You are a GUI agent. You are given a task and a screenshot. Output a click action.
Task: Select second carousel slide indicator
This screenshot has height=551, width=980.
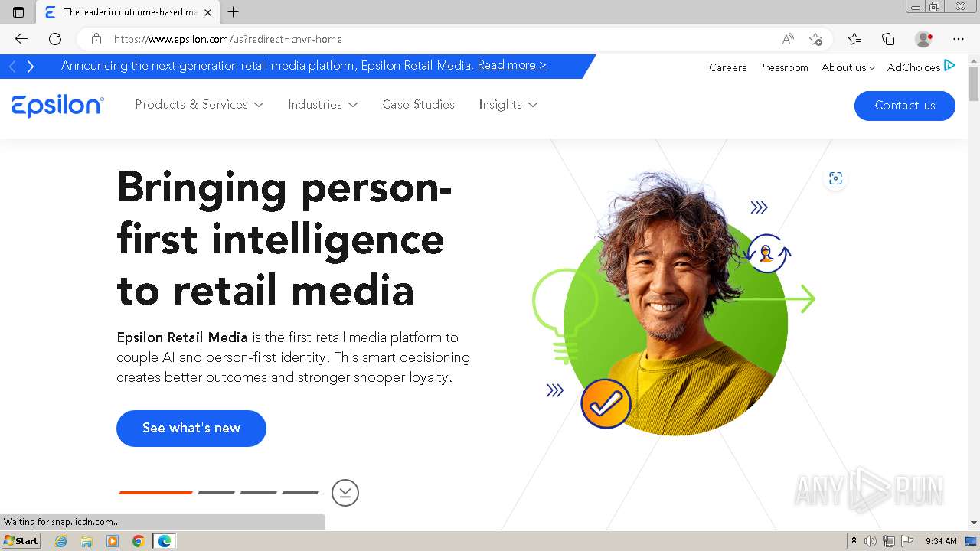click(216, 493)
